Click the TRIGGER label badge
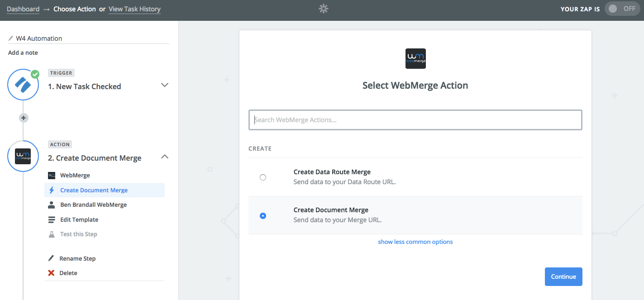644x300 pixels. 61,73
